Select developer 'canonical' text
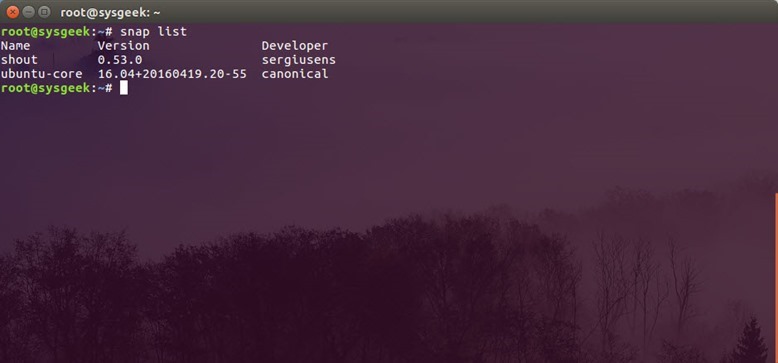This screenshot has width=778, height=363. [295, 74]
